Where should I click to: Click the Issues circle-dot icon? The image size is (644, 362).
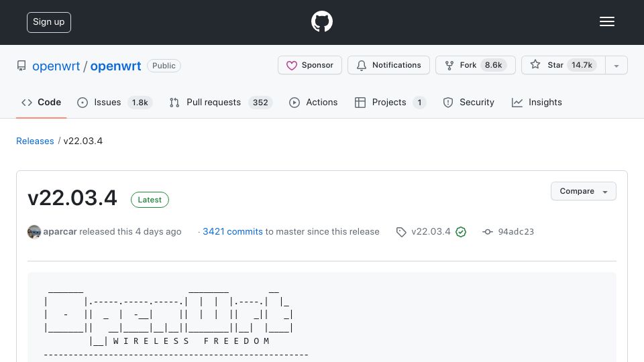click(83, 103)
